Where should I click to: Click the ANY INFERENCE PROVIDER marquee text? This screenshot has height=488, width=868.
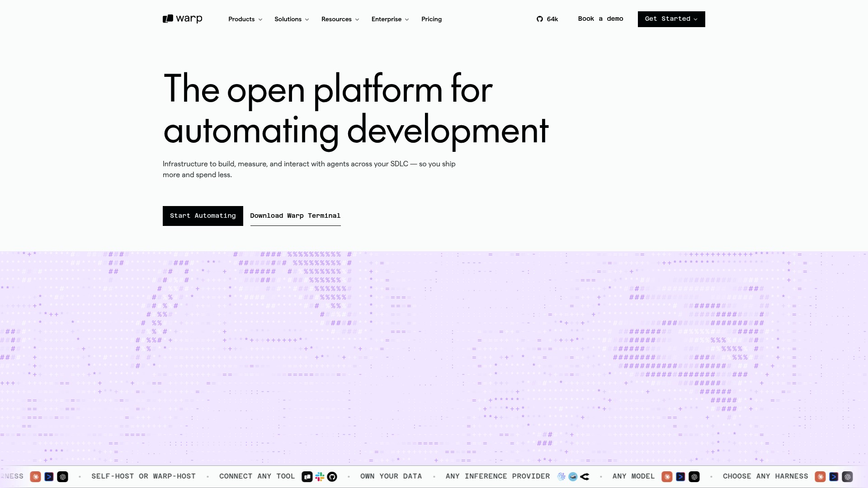498,477
